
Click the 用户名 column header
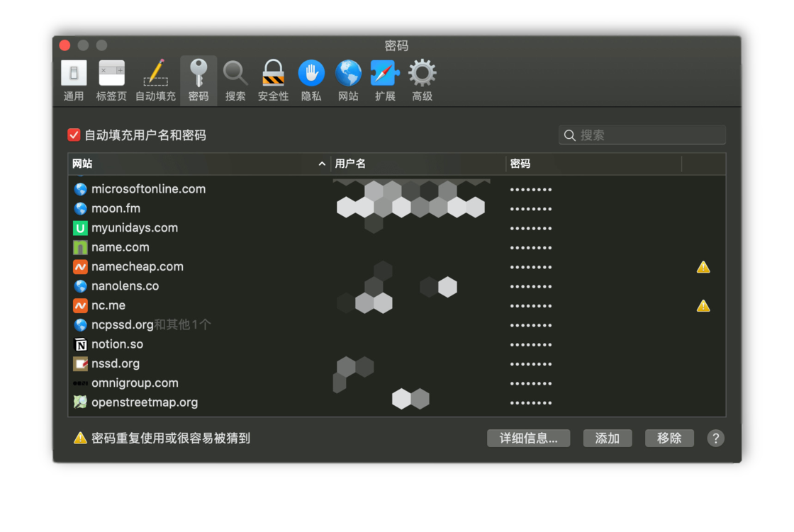418,164
